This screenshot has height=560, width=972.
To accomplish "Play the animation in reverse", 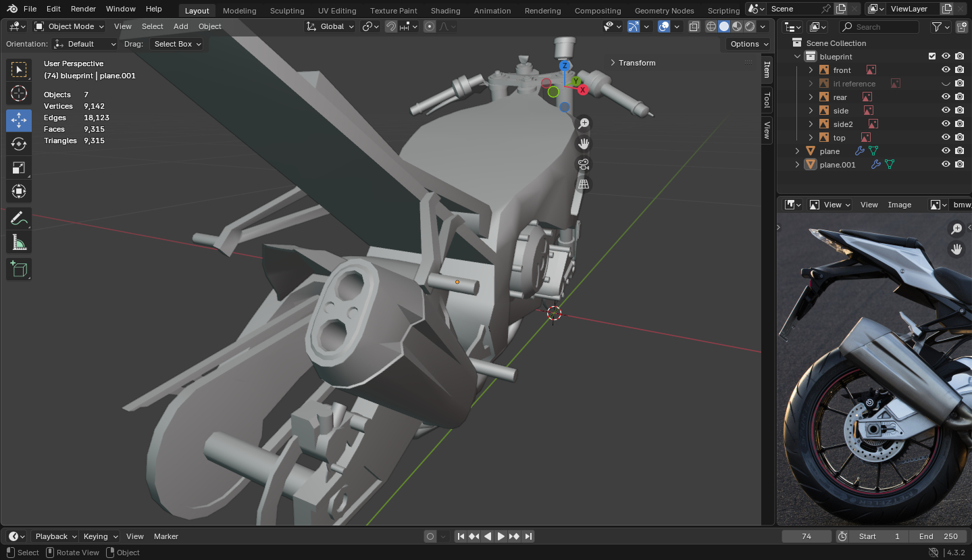I will (488, 536).
